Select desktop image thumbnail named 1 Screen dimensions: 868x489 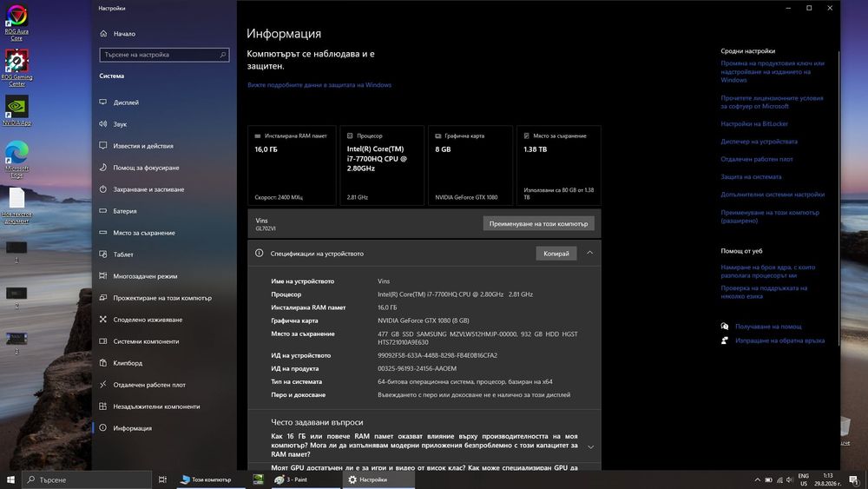[16, 251]
